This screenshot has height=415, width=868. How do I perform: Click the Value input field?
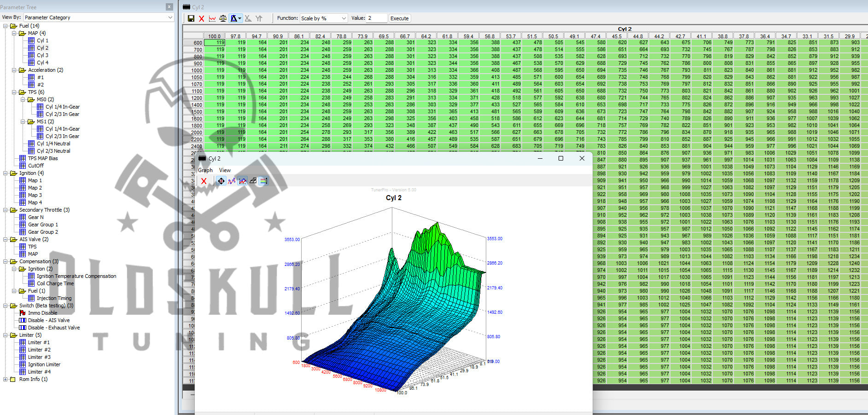(x=376, y=18)
